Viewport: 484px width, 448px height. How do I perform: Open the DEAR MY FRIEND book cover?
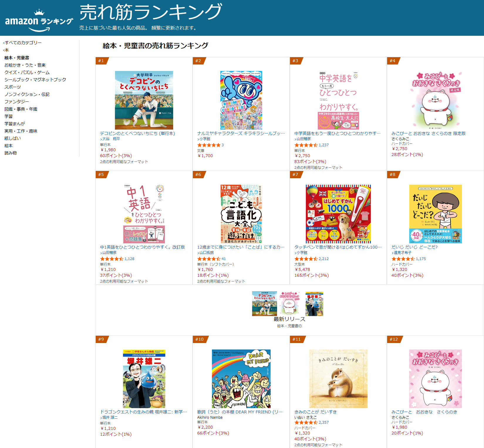click(241, 379)
